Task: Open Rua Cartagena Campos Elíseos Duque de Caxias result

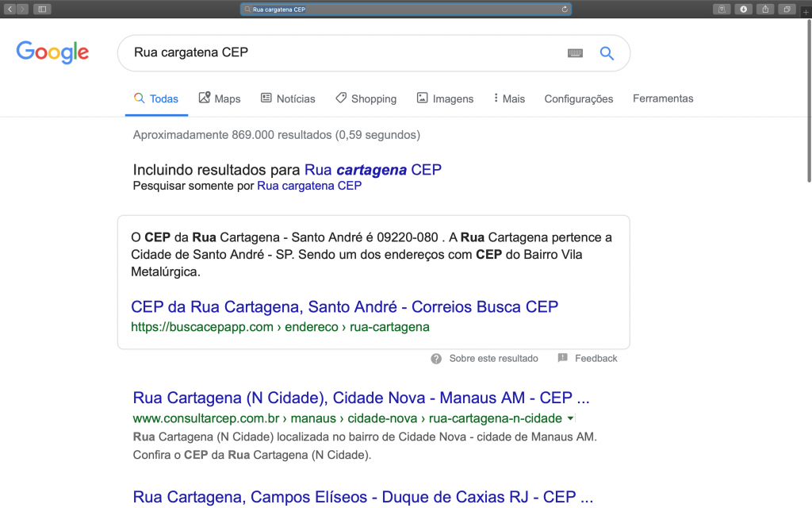Action: [363, 497]
